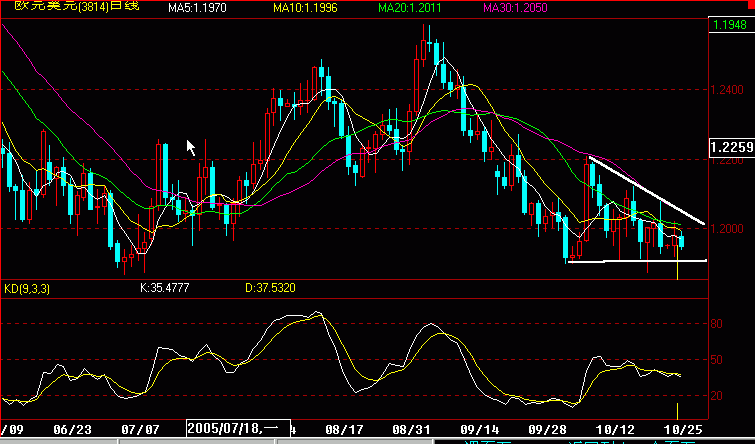
Task: Select the horizontal white support line drawing
Action: click(637, 261)
